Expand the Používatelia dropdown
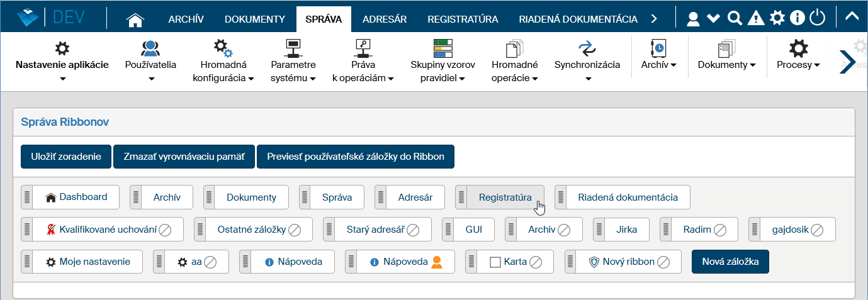The width and height of the screenshot is (868, 300). (150, 79)
